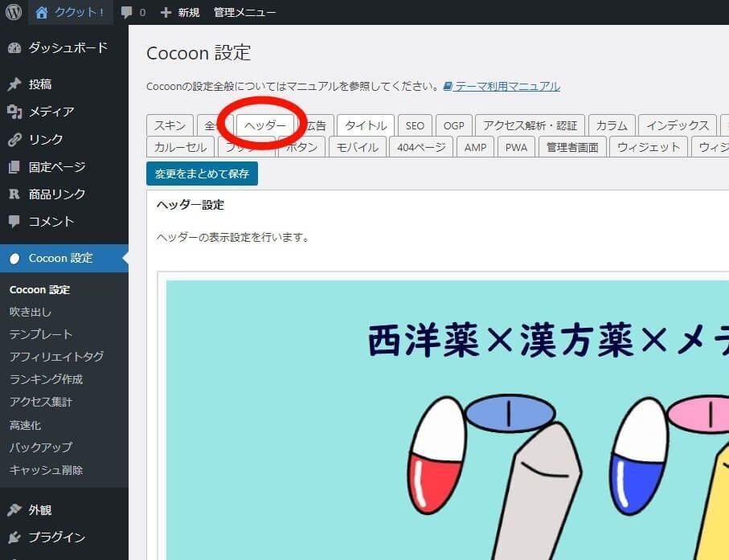Click the 固定ページ pages icon

[14, 167]
